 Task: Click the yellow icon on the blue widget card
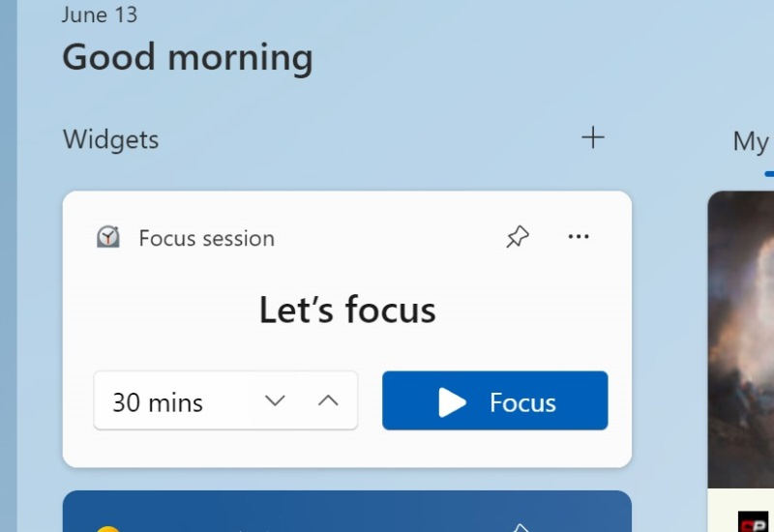108,528
